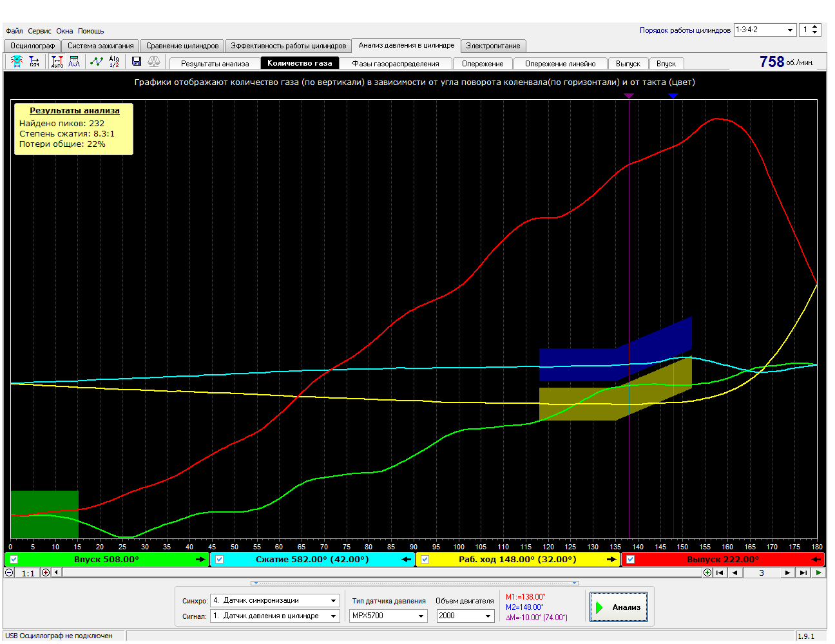Decrease the cylinder number spinner
Screen dimensions: 835x644
click(x=815, y=33)
